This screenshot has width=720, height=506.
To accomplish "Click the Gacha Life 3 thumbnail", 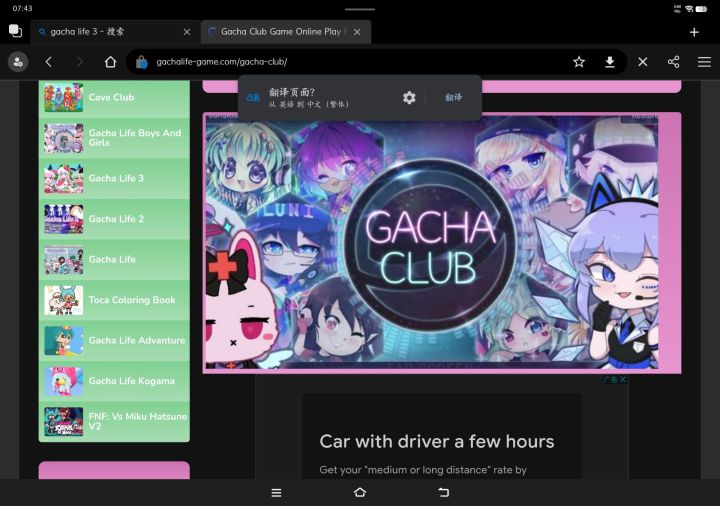I will pyautogui.click(x=64, y=178).
